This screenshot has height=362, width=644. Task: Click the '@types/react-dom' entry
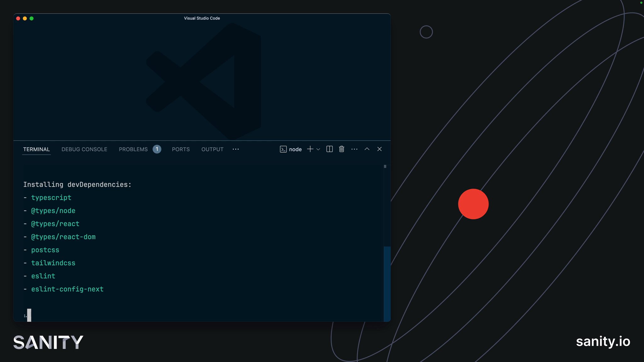[x=63, y=237]
